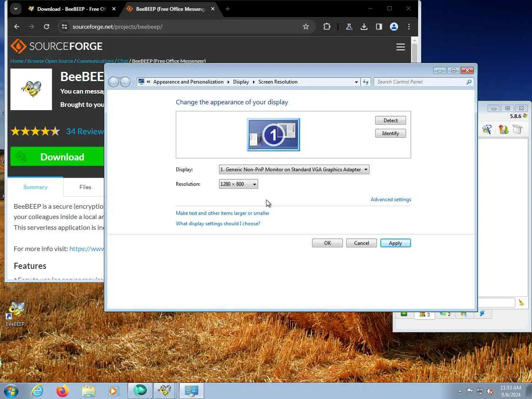Click 'Appearance and Personalization' breadcrumb
Viewport: 532px width, 399px height.
tap(188, 82)
